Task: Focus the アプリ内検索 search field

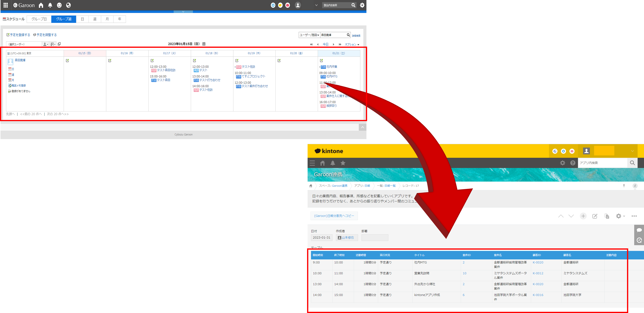Action: coord(602,163)
